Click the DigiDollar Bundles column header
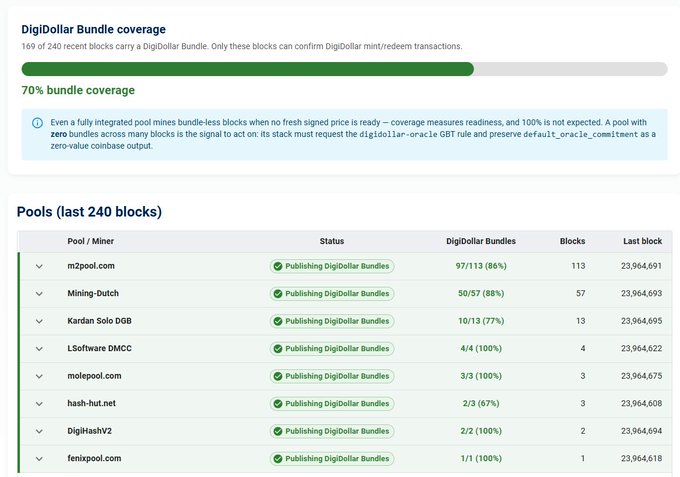Viewport: 680px width, 477px height. [481, 241]
